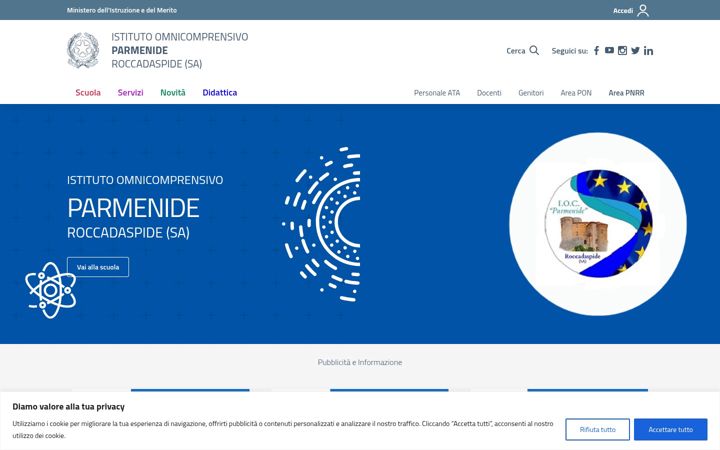The image size is (720, 450).
Task: Click Rifiuta tutto cookie button
Action: [597, 429]
